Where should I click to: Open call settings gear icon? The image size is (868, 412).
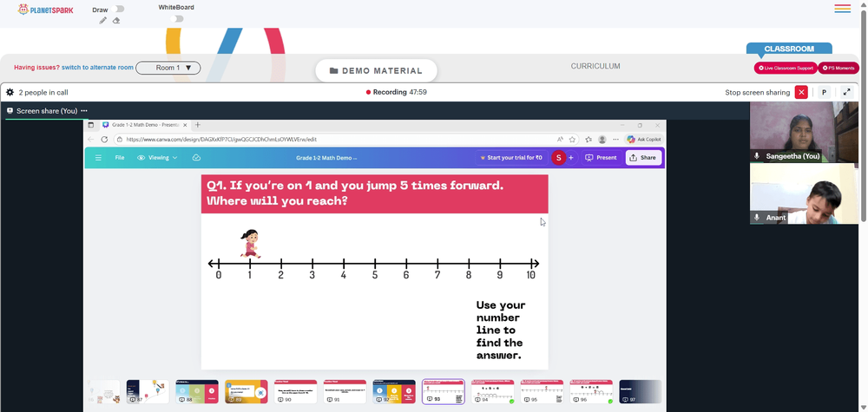tap(10, 92)
